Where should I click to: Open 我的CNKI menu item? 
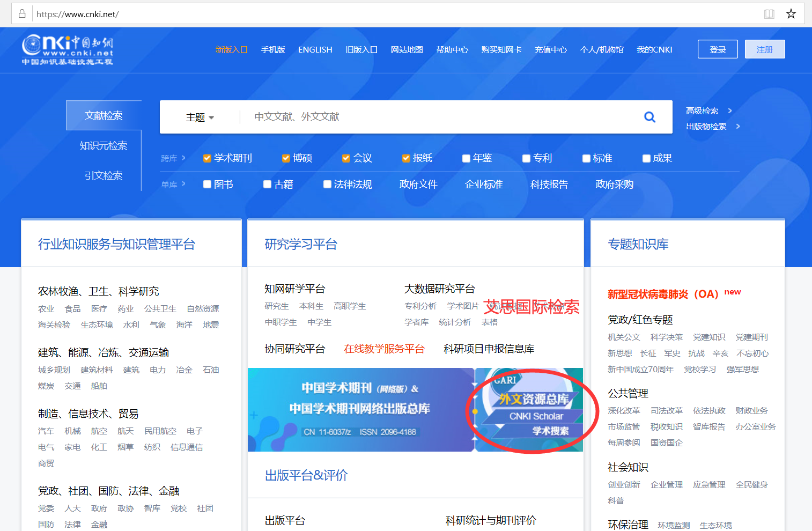pyautogui.click(x=654, y=49)
